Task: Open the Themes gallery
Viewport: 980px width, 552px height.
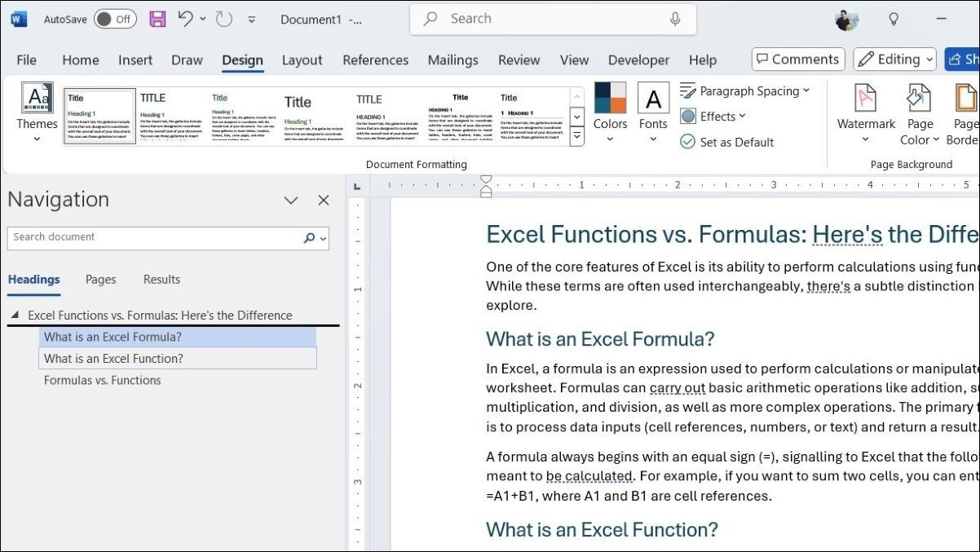Action: 38,113
